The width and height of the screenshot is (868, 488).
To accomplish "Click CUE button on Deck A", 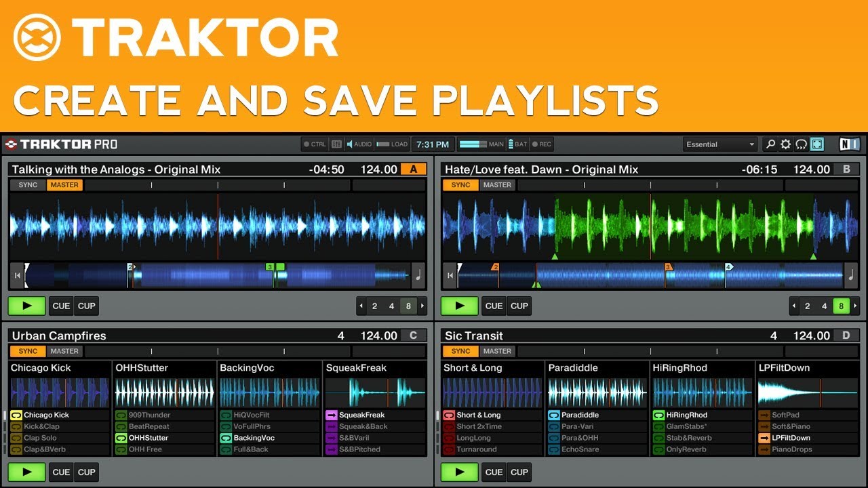I will pyautogui.click(x=61, y=306).
